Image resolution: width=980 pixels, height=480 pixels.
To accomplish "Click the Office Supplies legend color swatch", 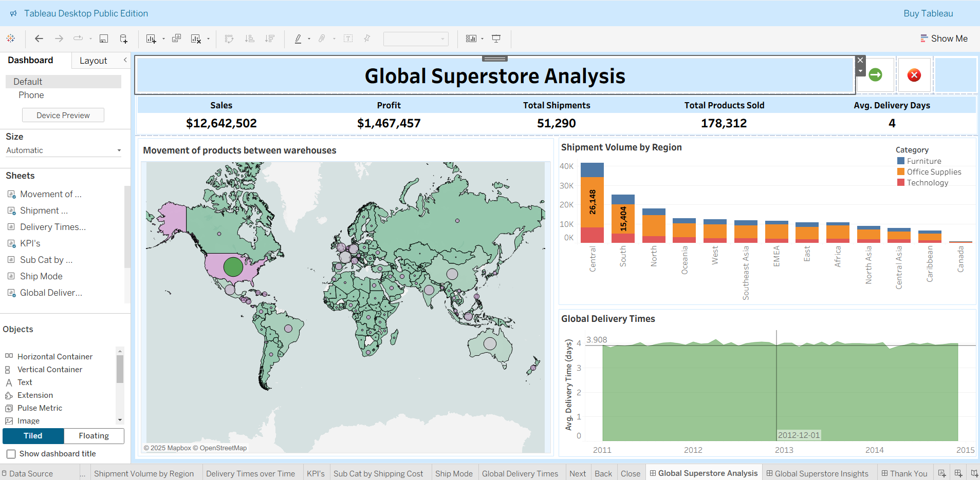I will 901,171.
